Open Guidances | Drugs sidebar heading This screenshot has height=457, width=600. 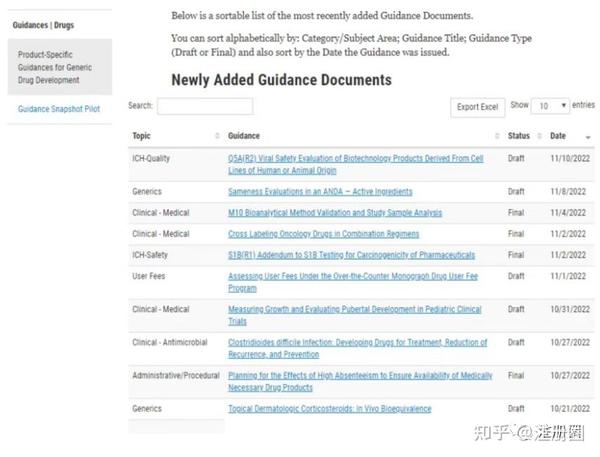point(43,25)
